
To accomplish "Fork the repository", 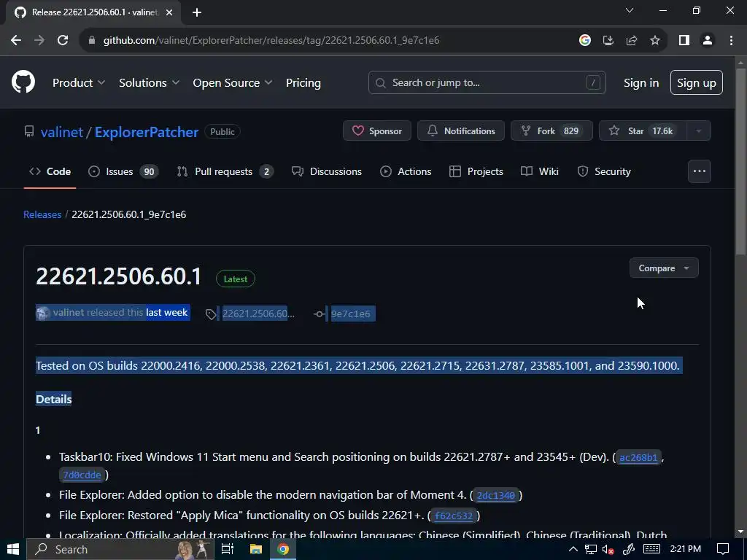I will click(x=551, y=131).
